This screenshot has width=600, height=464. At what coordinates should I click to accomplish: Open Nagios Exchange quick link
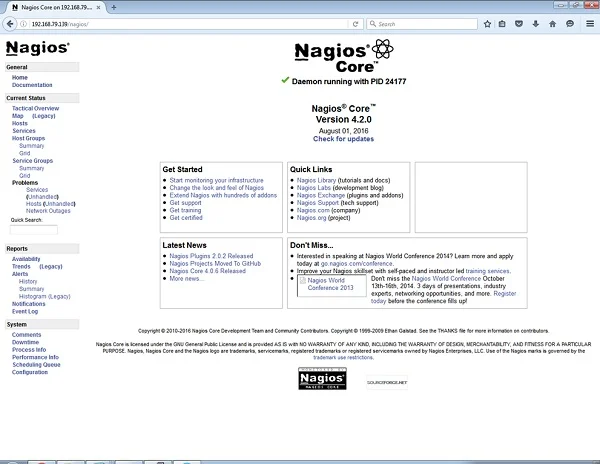pyautogui.click(x=321, y=195)
